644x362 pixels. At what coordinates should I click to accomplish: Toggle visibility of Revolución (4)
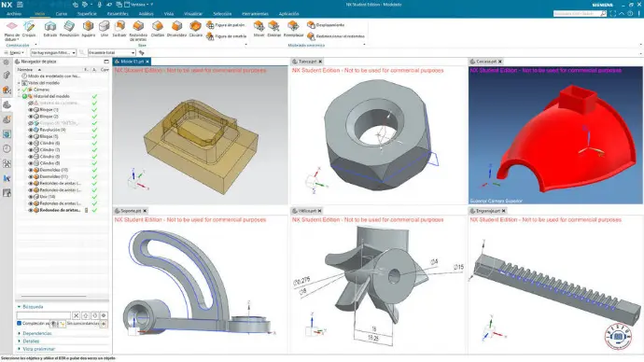click(31, 130)
